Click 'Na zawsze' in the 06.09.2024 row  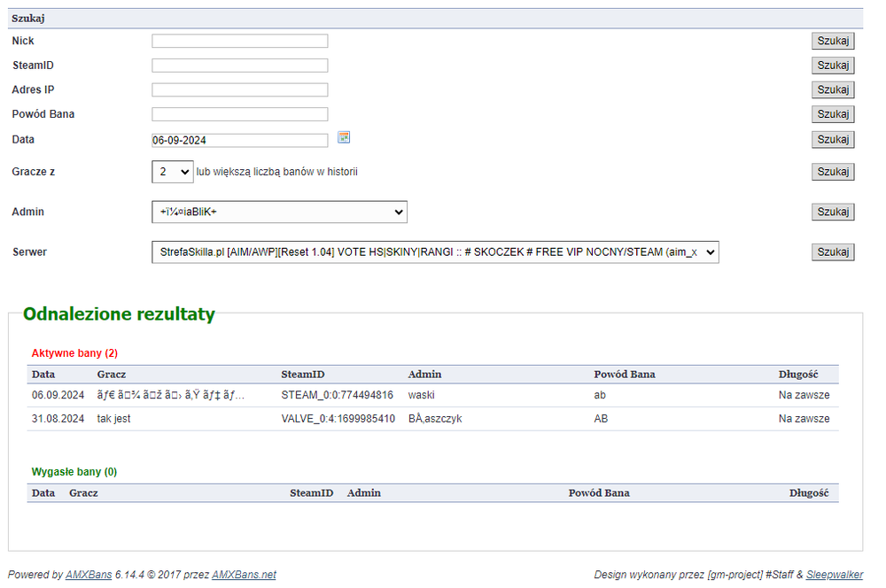[x=804, y=395]
